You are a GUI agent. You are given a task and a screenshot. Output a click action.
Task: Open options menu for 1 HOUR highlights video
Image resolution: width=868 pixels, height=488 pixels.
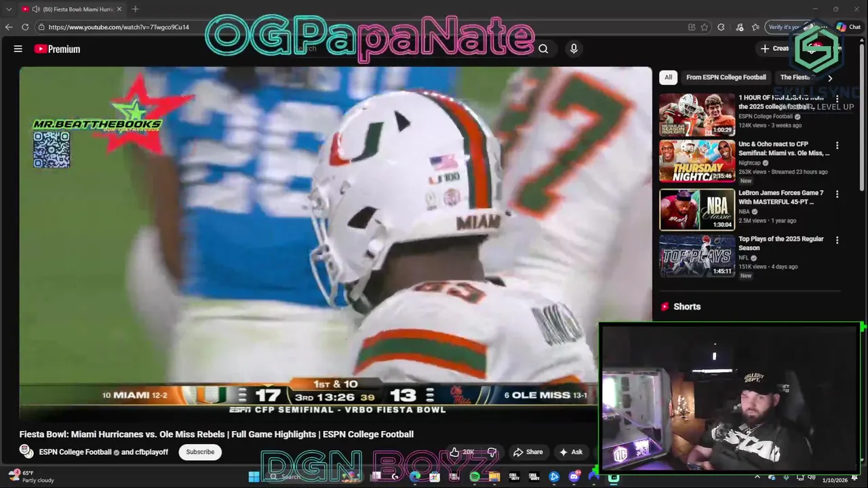coord(837,99)
